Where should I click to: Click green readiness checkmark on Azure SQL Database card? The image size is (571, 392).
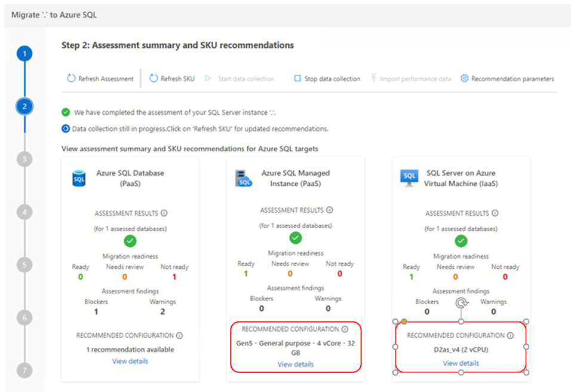click(130, 241)
